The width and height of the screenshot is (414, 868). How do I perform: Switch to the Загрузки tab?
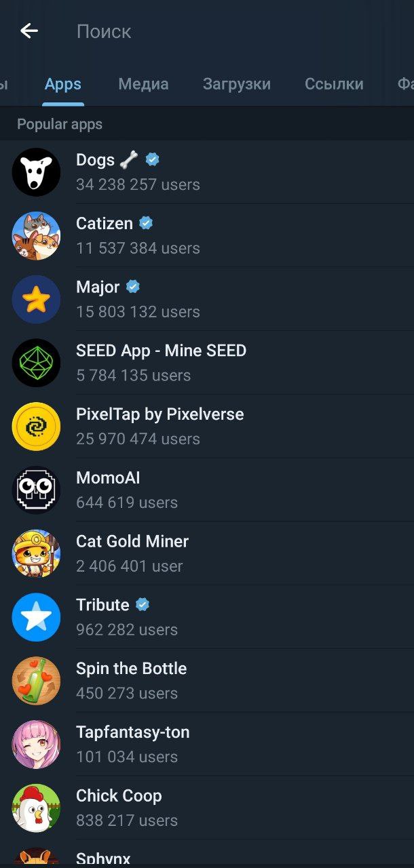coord(236,84)
